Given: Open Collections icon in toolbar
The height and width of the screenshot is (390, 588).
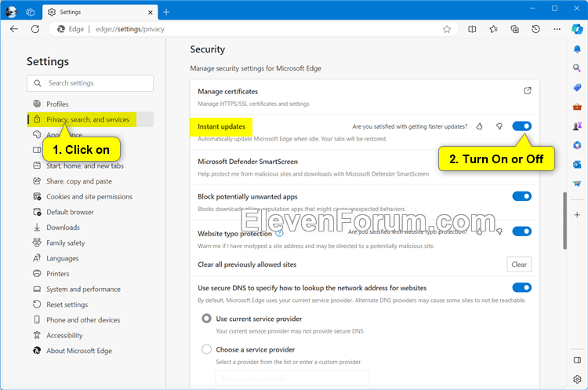Looking at the screenshot, I should (515, 29).
